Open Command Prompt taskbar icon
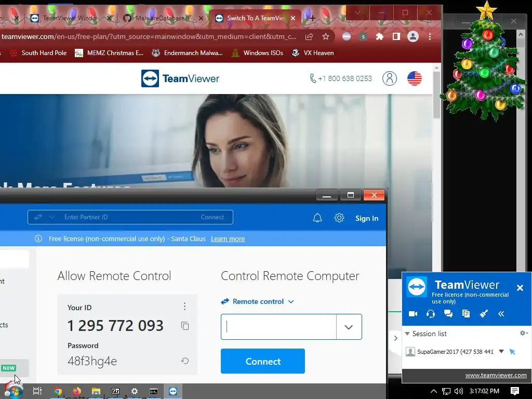Viewport: 532px width, 399px height. (x=154, y=392)
